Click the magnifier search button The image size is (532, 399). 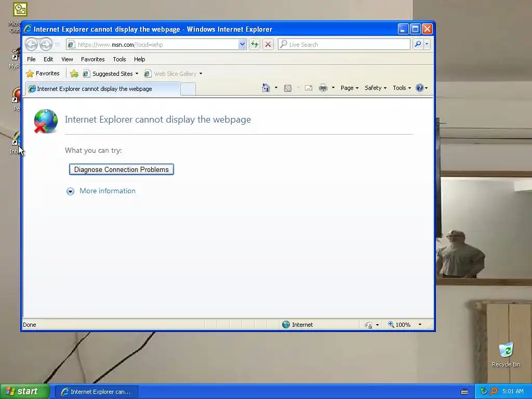418,44
